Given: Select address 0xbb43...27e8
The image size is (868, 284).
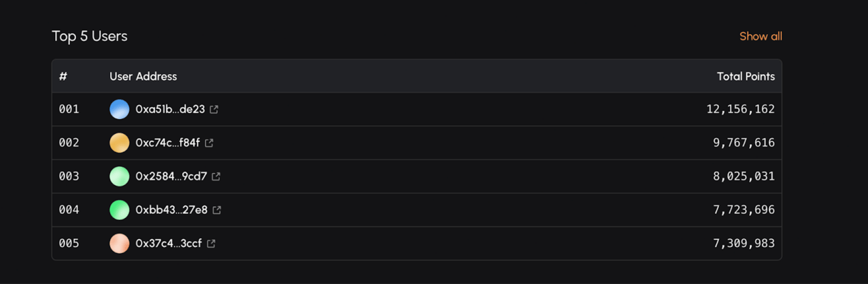Looking at the screenshot, I should (171, 210).
